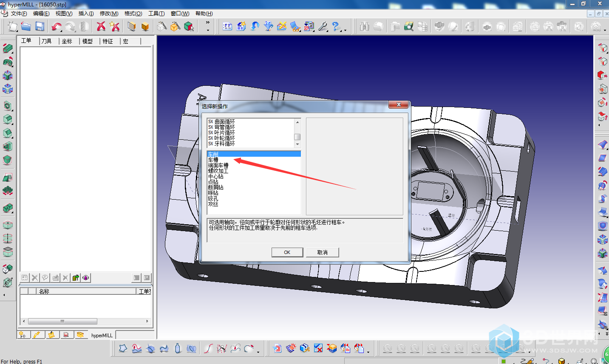Click the star with red X icon

115,26
